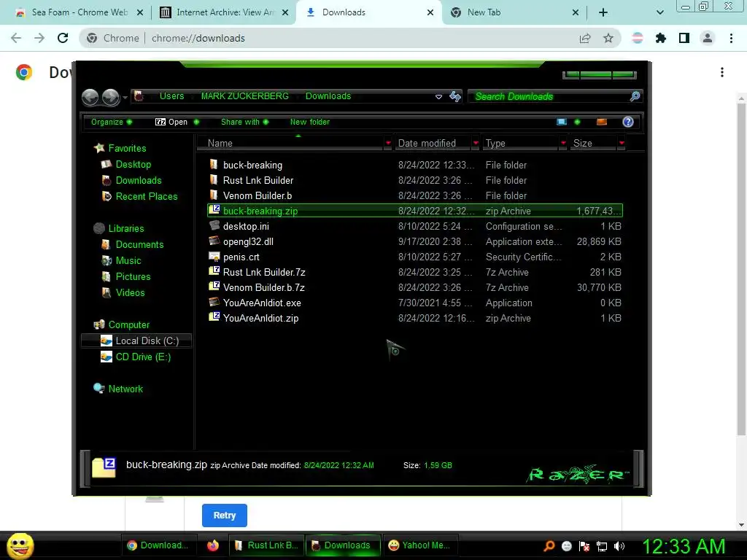Click the blue Retry button
The height and width of the screenshot is (560, 747).
[225, 516]
